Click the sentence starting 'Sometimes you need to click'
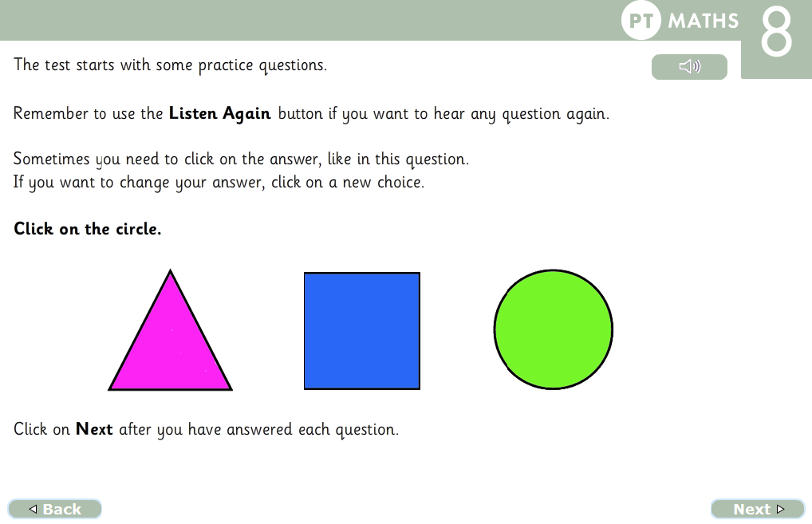Screen dimensions: 812x524 click(242, 160)
